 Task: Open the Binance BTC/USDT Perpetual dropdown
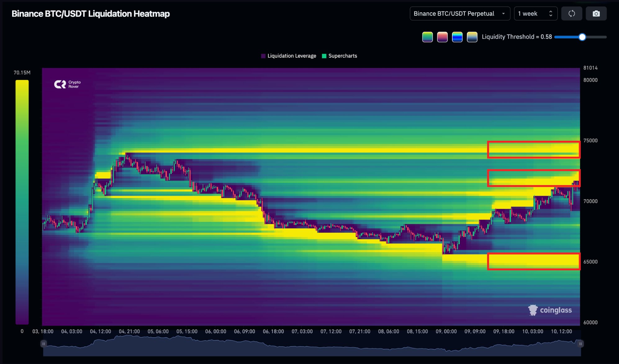pos(460,13)
